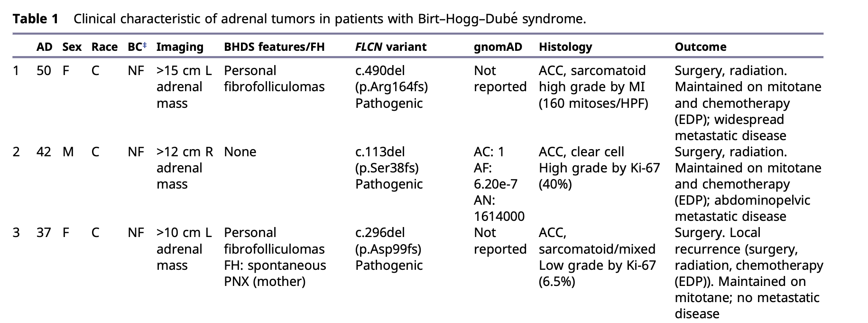
Task: Select the FLCN variant column header
Action: tap(391, 47)
